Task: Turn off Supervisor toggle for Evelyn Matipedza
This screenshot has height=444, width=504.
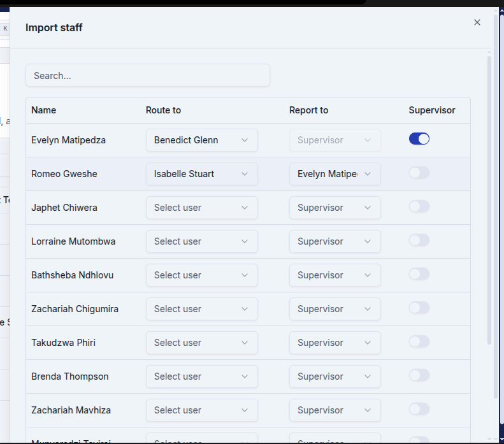Action: pyautogui.click(x=419, y=139)
